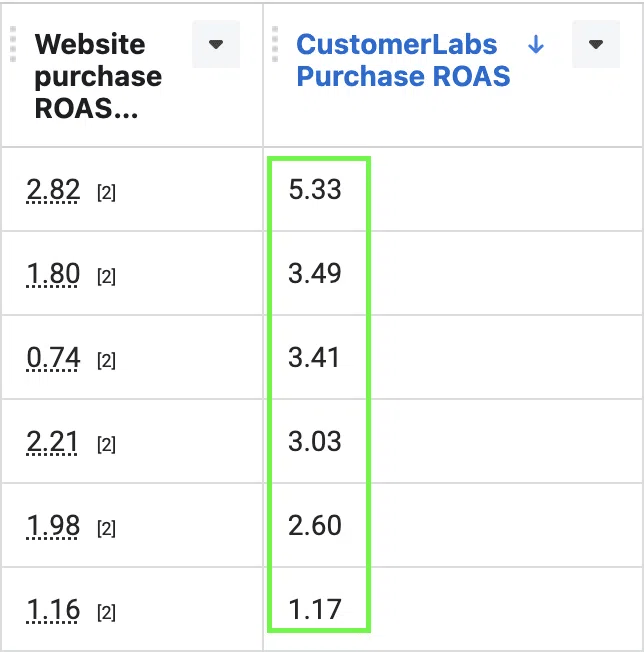The width and height of the screenshot is (644, 652).
Task: Select the 5.33 CustomerLabs ROAS cell
Action: click(315, 190)
